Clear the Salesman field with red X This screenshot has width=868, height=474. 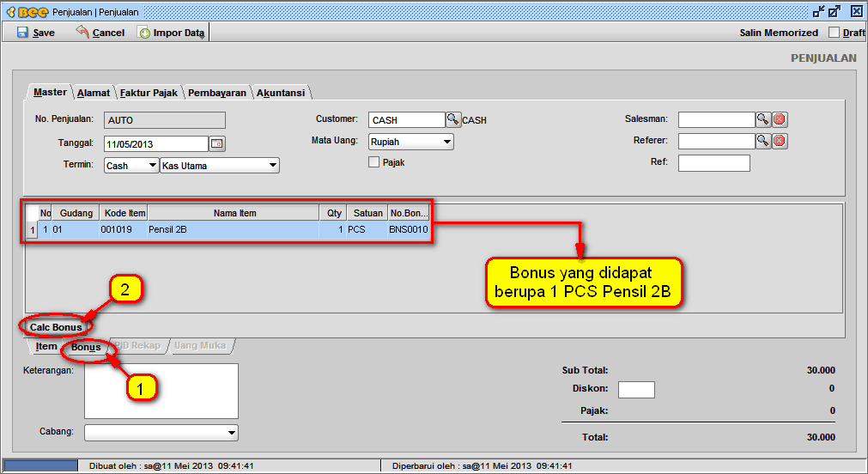pyautogui.click(x=780, y=119)
